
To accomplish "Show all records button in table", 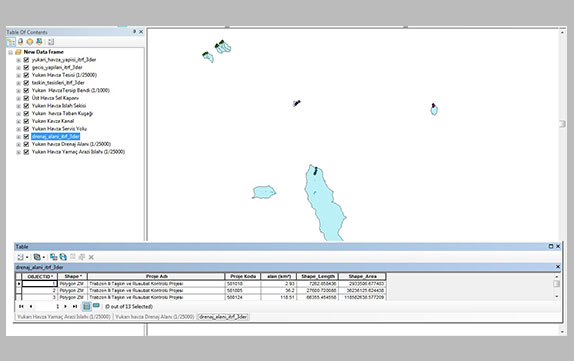I will (x=86, y=306).
